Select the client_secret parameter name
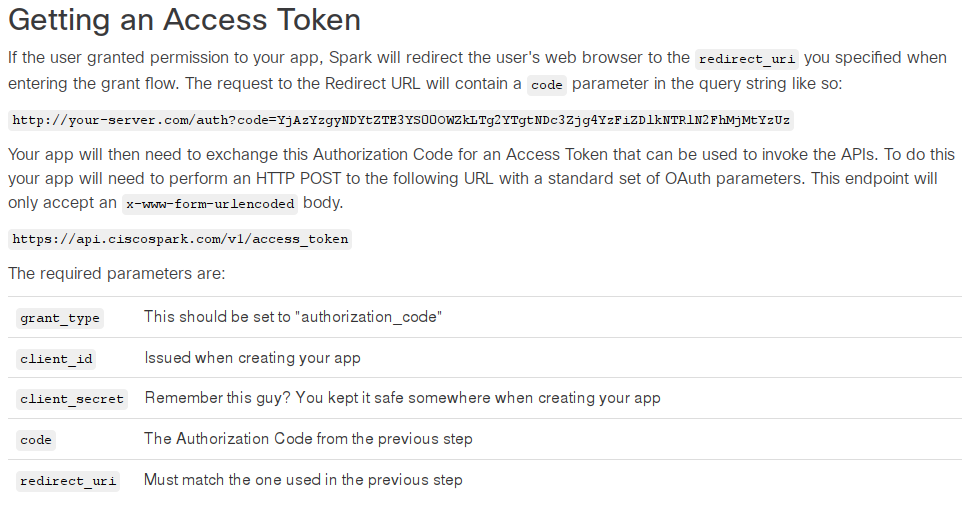 coord(72,399)
